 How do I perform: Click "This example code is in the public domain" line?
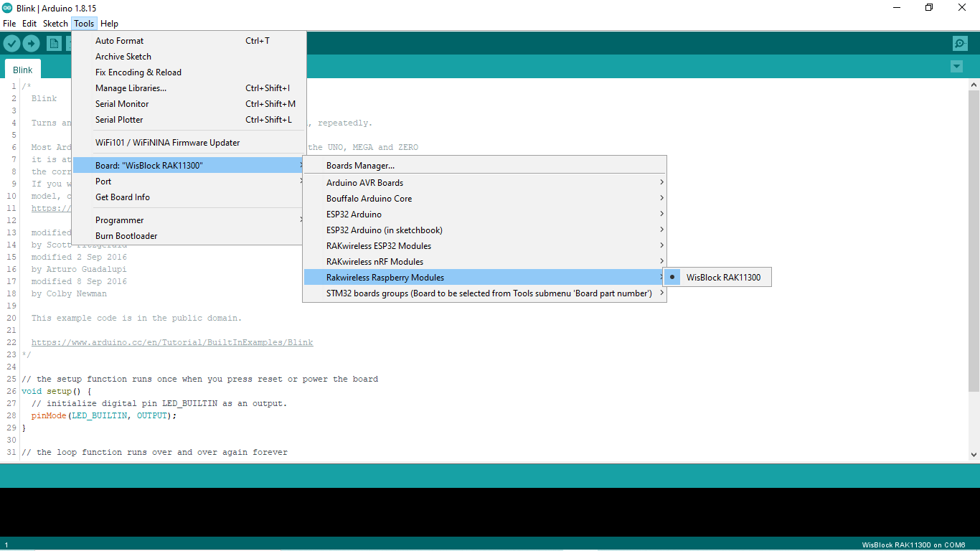[136, 318]
